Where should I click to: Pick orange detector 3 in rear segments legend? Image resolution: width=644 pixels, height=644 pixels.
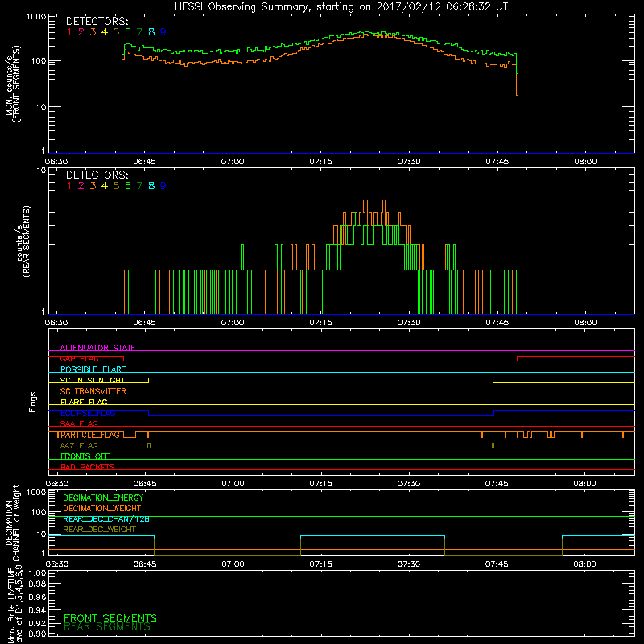tap(93, 186)
